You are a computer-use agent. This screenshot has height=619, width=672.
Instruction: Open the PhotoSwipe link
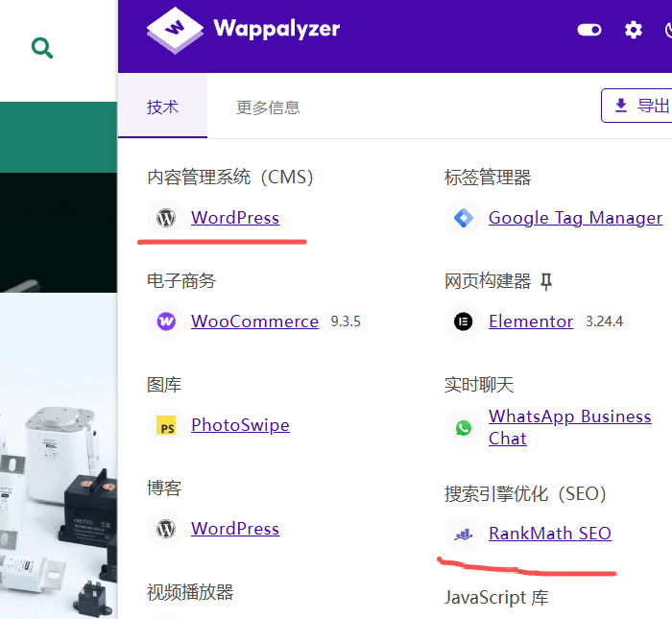240,425
